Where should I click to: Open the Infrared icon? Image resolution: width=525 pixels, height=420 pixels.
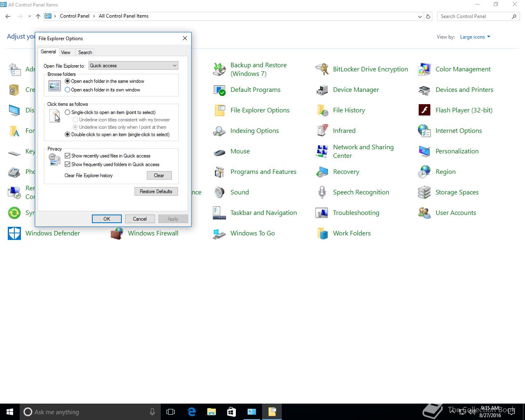(x=322, y=131)
